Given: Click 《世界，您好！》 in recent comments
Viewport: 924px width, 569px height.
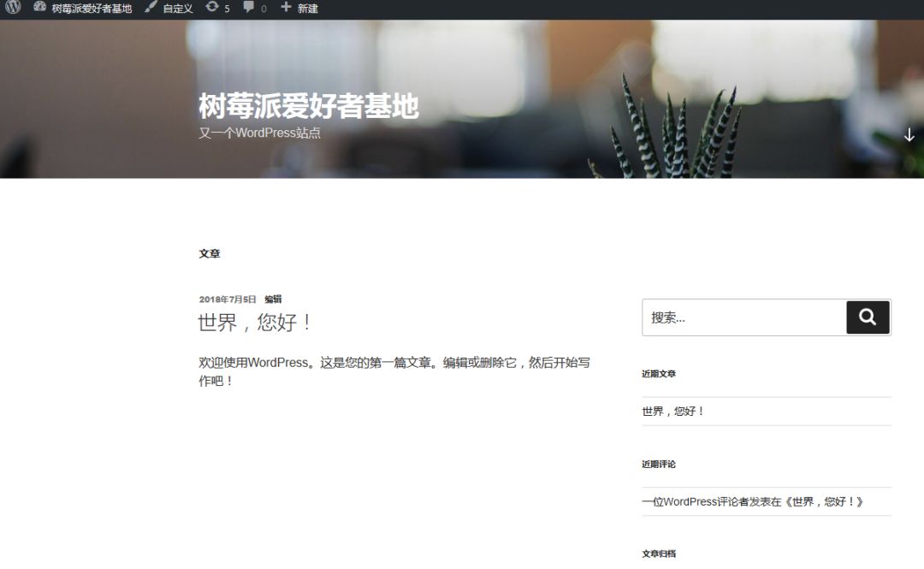Looking at the screenshot, I should (x=823, y=501).
